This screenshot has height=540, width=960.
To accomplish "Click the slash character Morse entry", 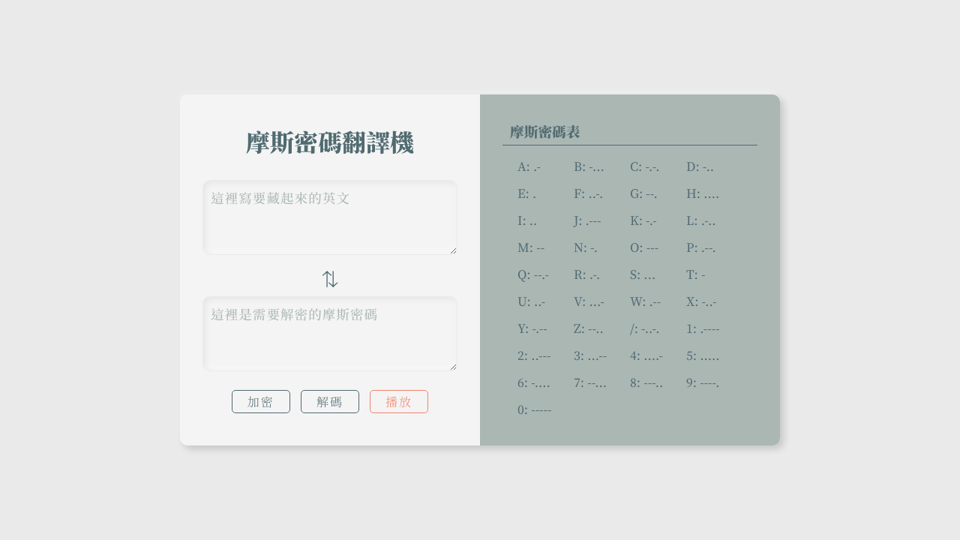I will 645,329.
